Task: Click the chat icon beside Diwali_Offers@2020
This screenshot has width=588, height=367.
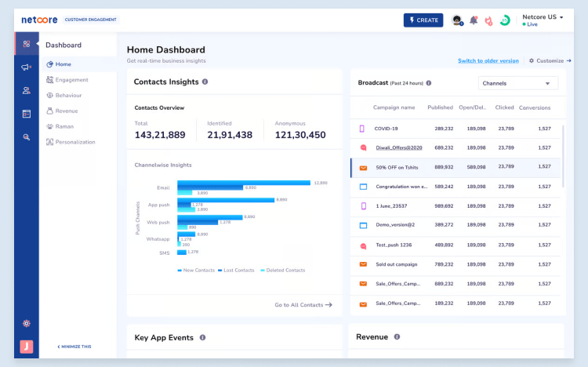Action: 363,148
